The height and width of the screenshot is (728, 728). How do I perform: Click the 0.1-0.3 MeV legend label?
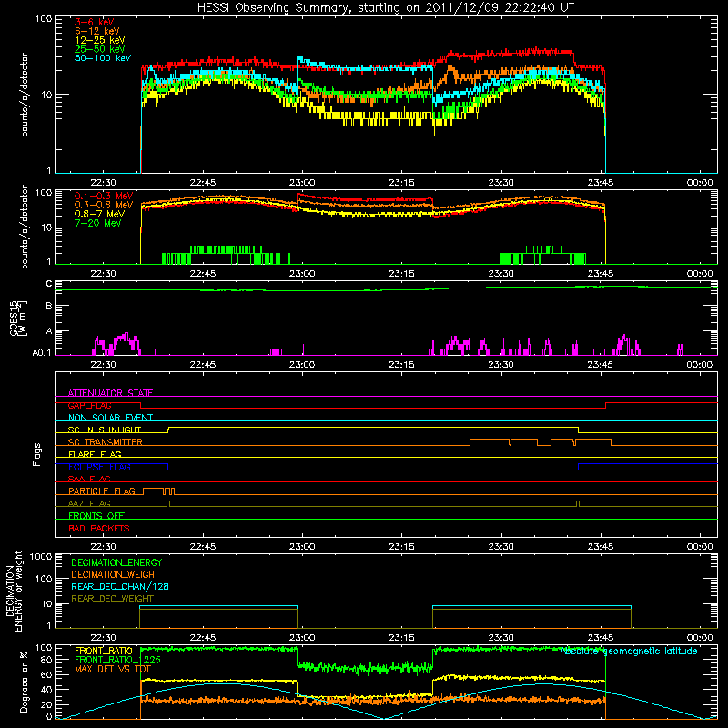104,196
